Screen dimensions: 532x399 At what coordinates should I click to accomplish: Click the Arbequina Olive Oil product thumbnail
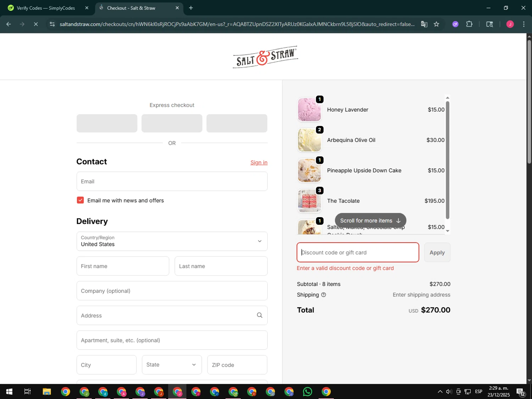(x=309, y=140)
